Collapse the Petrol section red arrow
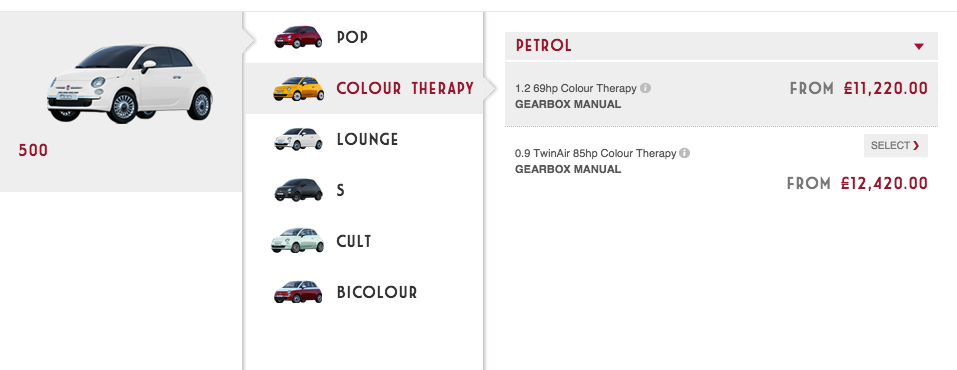 tap(919, 46)
